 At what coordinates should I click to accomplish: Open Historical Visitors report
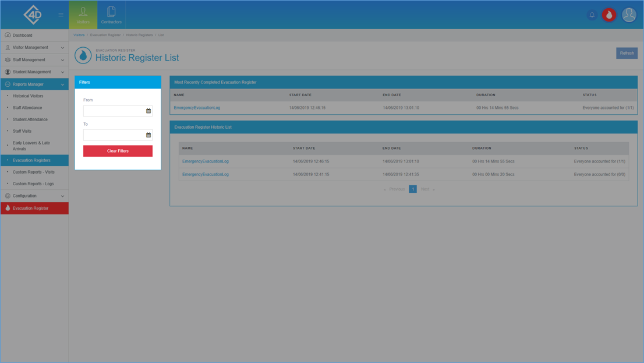pyautogui.click(x=27, y=96)
